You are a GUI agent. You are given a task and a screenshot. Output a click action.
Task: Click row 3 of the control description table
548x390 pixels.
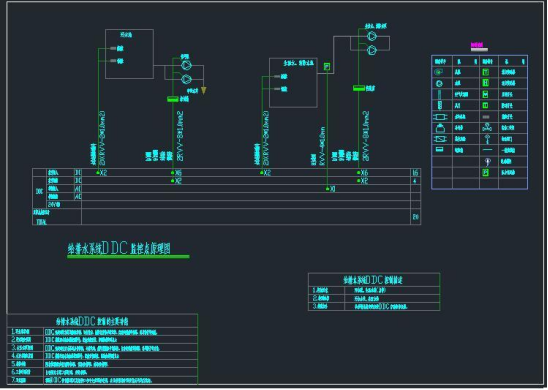point(374,306)
